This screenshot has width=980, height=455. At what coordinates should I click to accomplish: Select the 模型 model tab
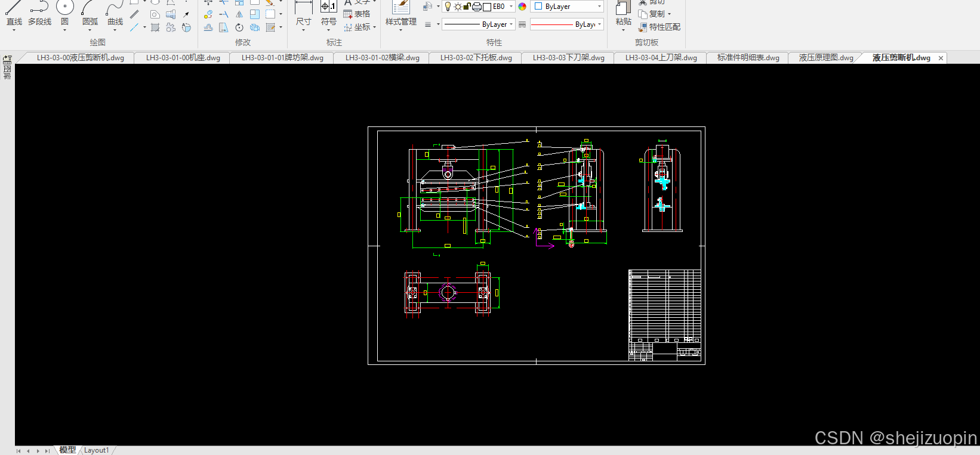click(x=67, y=450)
